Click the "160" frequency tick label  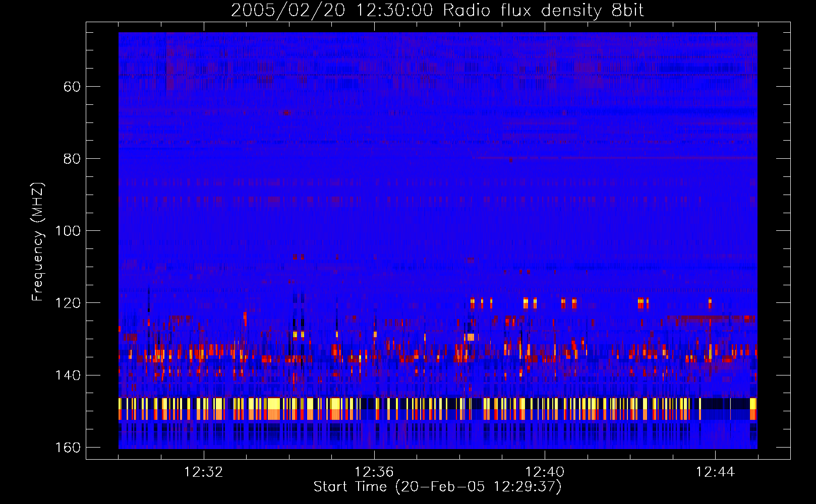pyautogui.click(x=68, y=448)
